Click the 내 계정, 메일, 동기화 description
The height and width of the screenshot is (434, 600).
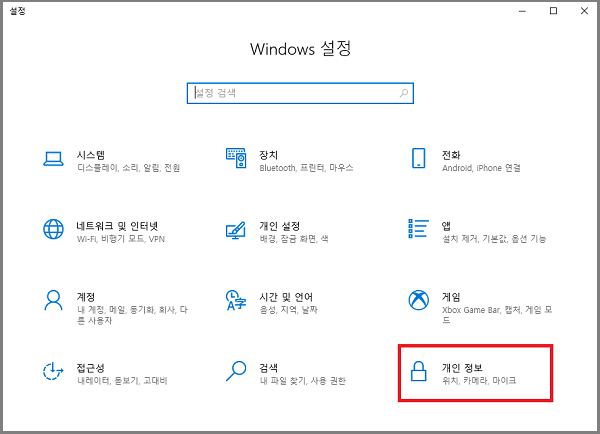[x=132, y=315]
